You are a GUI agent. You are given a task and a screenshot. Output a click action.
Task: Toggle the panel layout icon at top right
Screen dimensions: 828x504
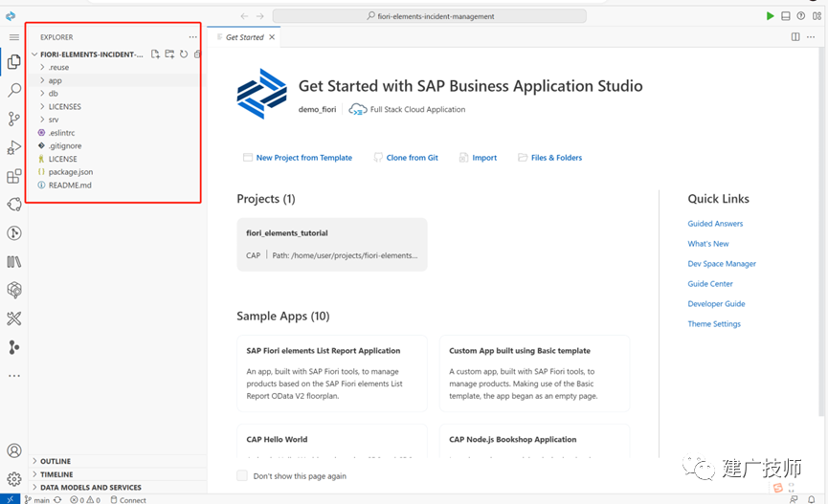(786, 16)
